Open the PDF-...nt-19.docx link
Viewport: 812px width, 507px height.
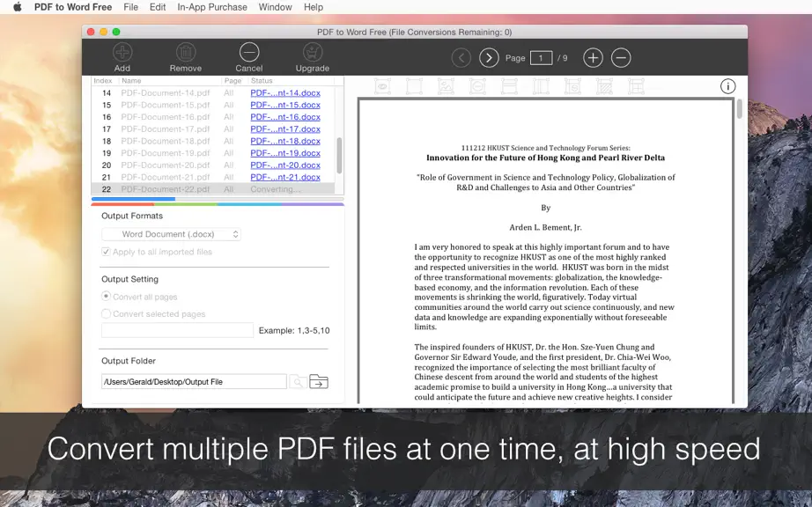click(x=285, y=153)
